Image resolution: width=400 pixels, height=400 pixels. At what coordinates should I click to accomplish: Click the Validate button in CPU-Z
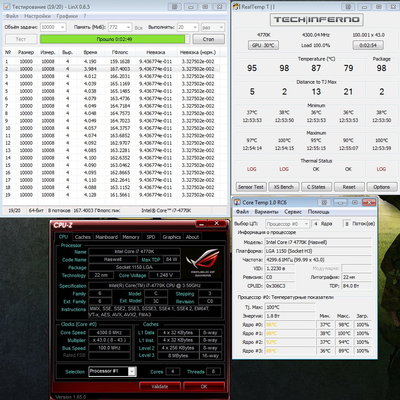tap(160, 386)
